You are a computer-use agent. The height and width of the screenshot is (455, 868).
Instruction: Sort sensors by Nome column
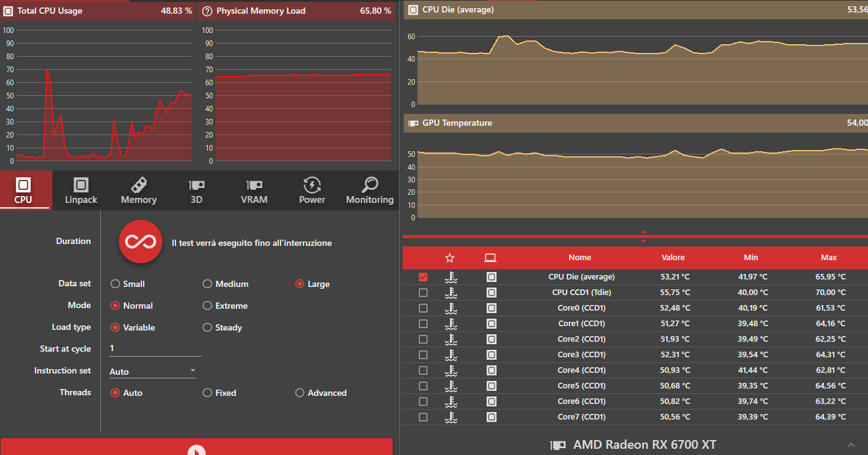tap(580, 258)
